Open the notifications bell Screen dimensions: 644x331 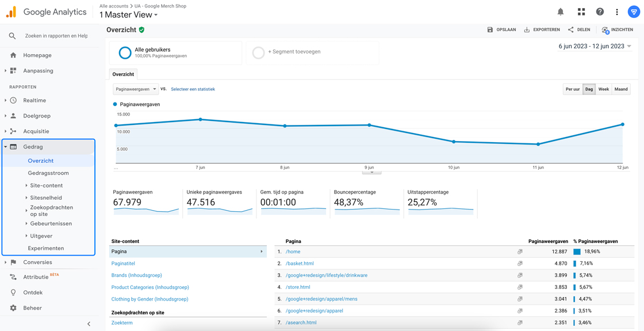561,12
